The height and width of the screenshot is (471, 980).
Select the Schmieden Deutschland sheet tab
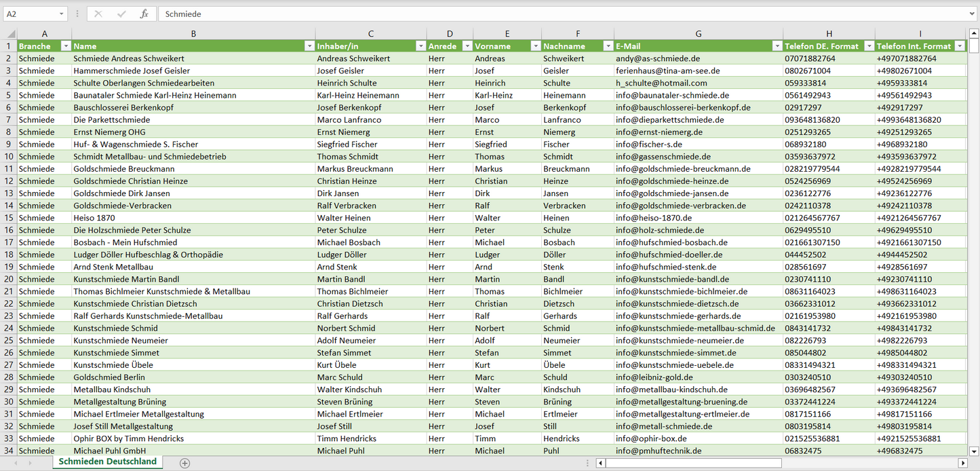tap(107, 461)
